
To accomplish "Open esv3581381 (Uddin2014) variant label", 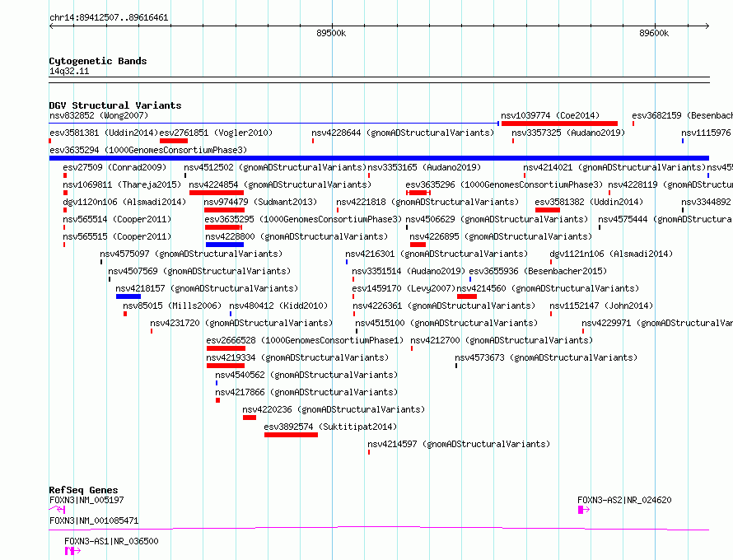I will click(x=104, y=133).
